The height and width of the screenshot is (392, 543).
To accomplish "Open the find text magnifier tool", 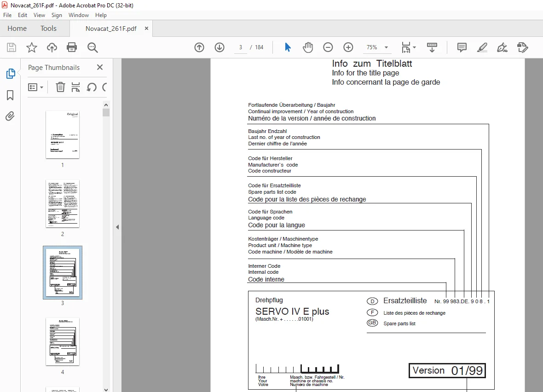I will click(92, 47).
